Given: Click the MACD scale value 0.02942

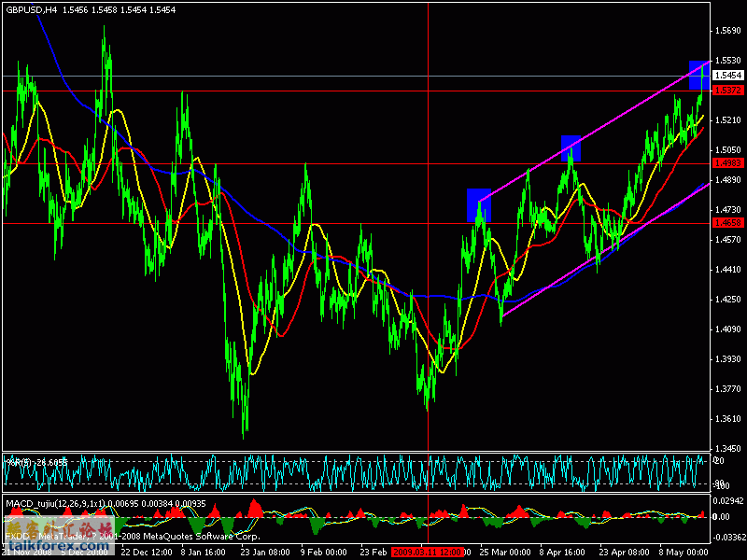Looking at the screenshot, I should point(727,500).
